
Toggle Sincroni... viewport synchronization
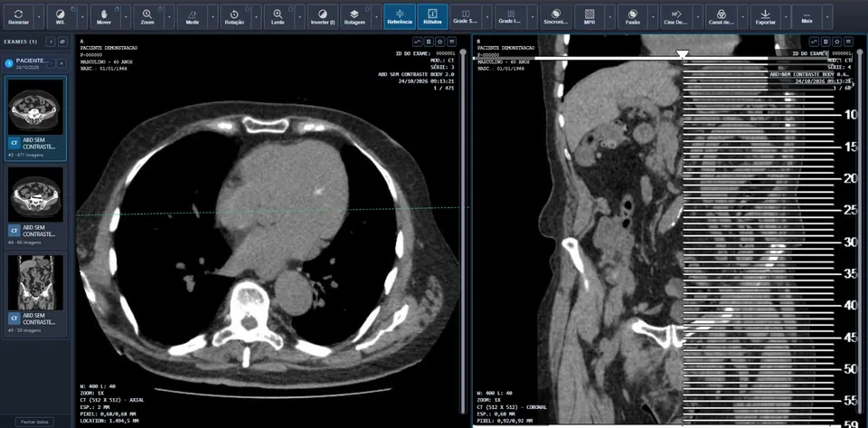coord(556,16)
